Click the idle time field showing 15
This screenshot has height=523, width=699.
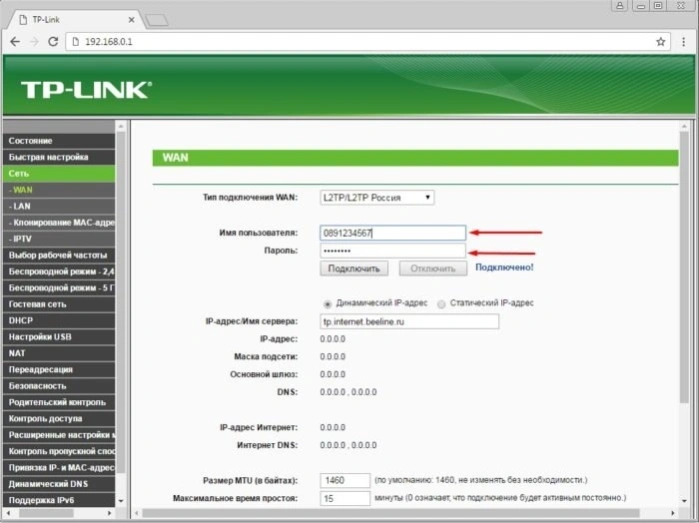pos(345,498)
